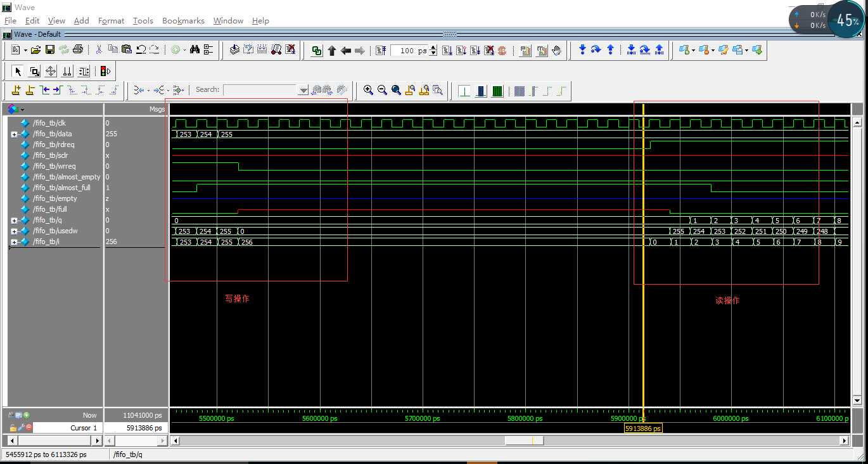The width and height of the screenshot is (868, 464).
Task: Set wave format with the first green line icon
Action: click(x=464, y=91)
